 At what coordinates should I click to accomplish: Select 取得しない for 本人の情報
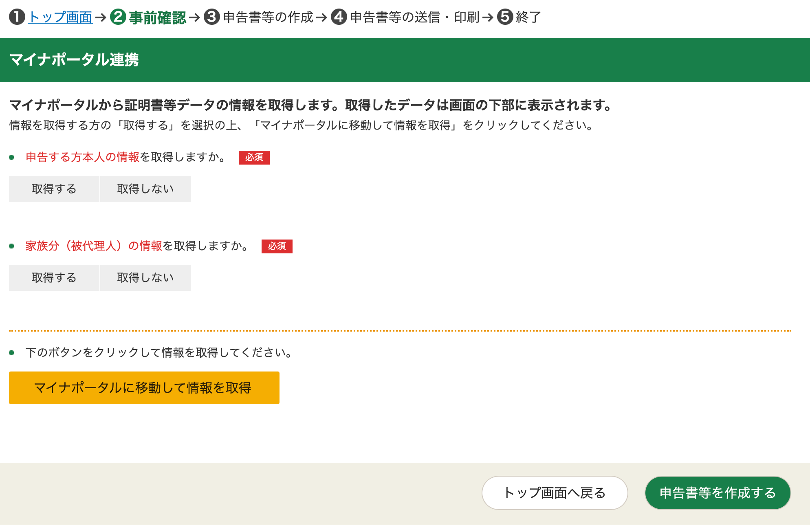click(145, 189)
